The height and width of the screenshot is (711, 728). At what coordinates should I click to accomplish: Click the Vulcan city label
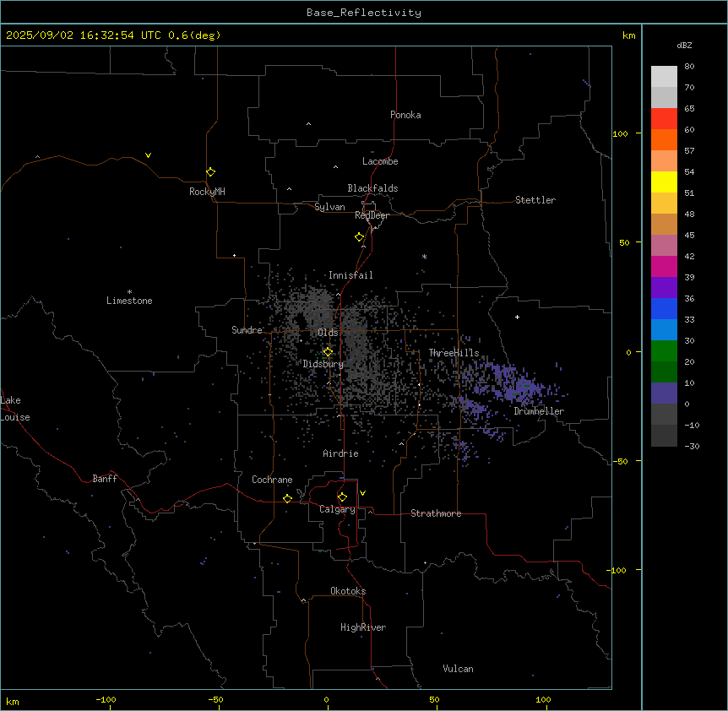(458, 669)
